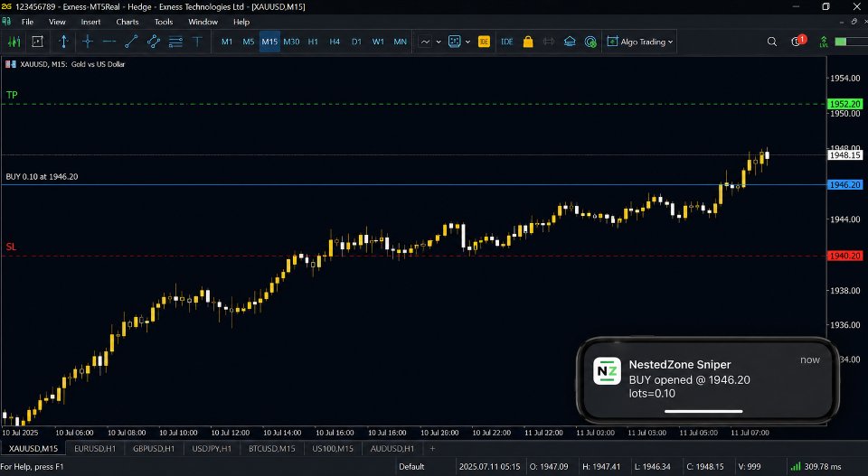Open the Window menu
Image resolution: width=868 pixels, height=476 pixels.
203,22
